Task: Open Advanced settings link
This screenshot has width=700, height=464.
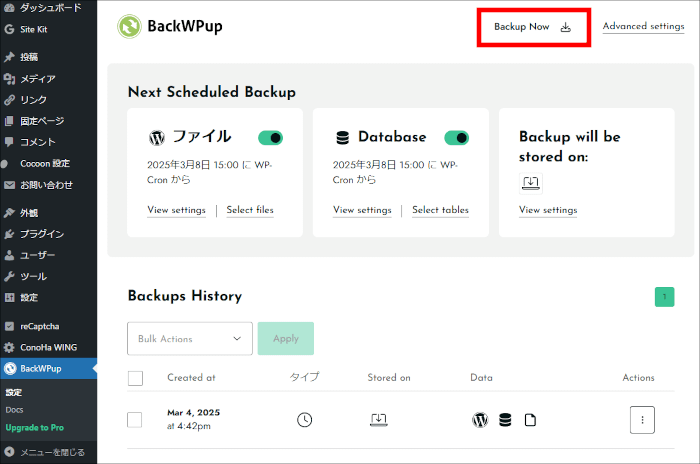Action: (x=643, y=26)
